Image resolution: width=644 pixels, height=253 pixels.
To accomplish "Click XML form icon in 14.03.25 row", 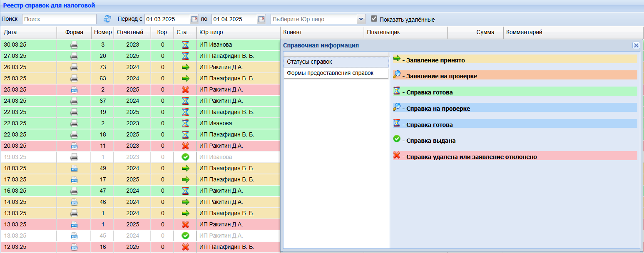I will [x=74, y=202].
